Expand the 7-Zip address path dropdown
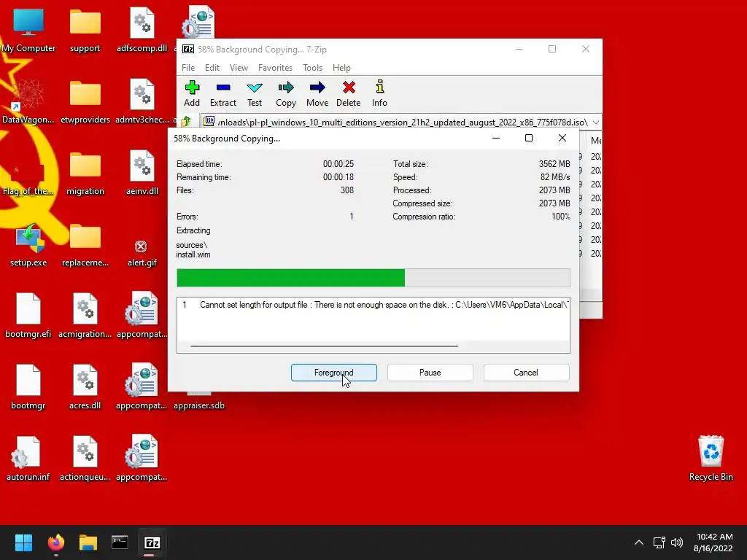The width and height of the screenshot is (747, 560). pyautogui.click(x=596, y=122)
